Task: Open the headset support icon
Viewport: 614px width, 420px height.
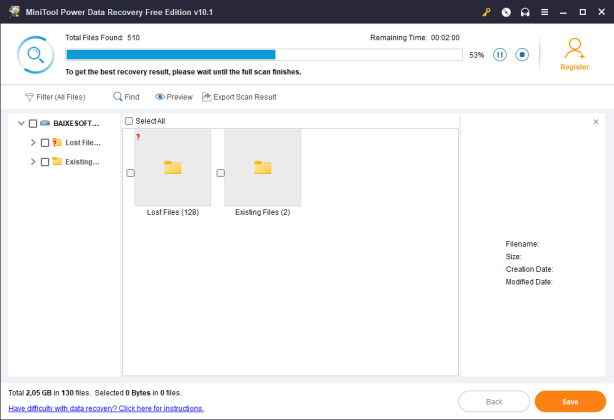Action: pyautogui.click(x=525, y=12)
